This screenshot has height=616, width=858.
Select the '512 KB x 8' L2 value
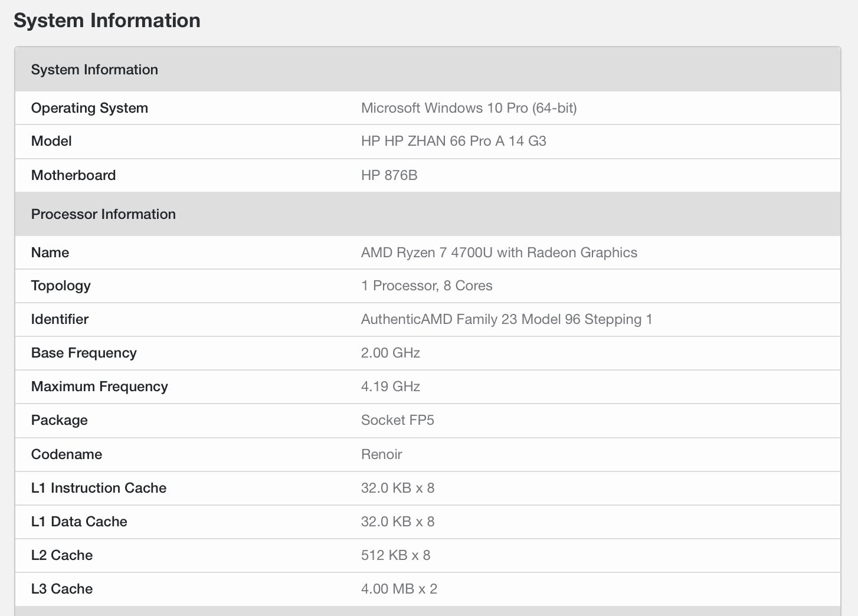396,555
